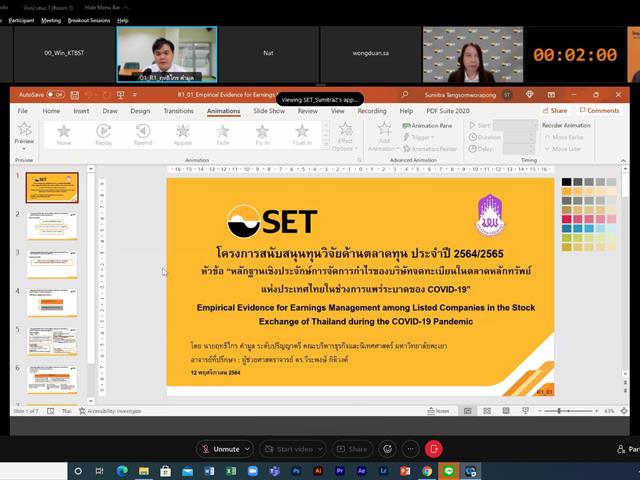Image resolution: width=640 pixels, height=480 pixels.
Task: Click the Animation Pane button
Action: pos(427,126)
